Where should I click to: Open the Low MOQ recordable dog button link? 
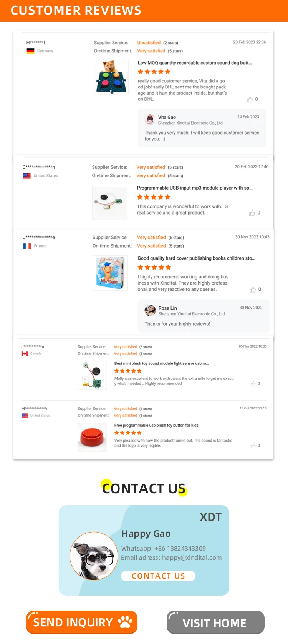point(195,63)
